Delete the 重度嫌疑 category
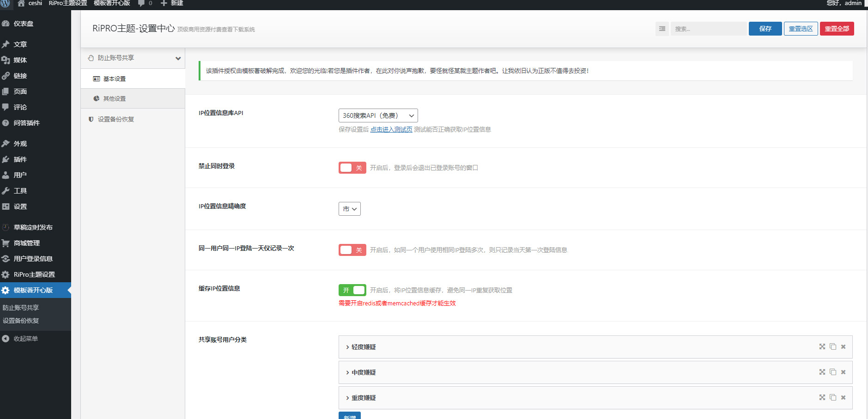Viewport: 868px width, 419px height. click(843, 397)
